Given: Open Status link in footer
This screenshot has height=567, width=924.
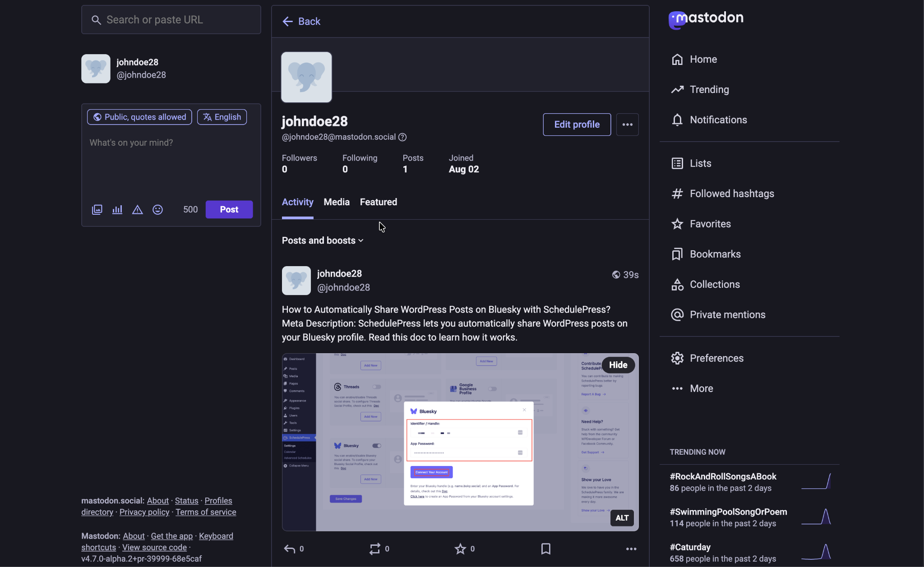Looking at the screenshot, I should [x=187, y=501].
